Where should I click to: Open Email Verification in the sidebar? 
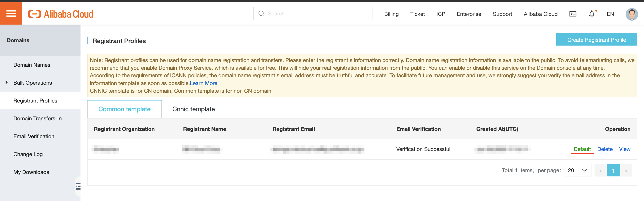tap(34, 136)
